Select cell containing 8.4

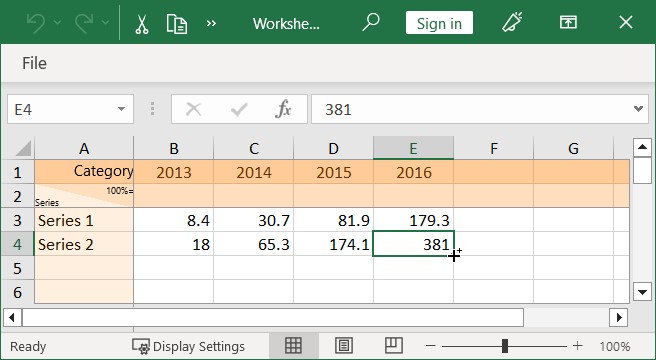(174, 220)
